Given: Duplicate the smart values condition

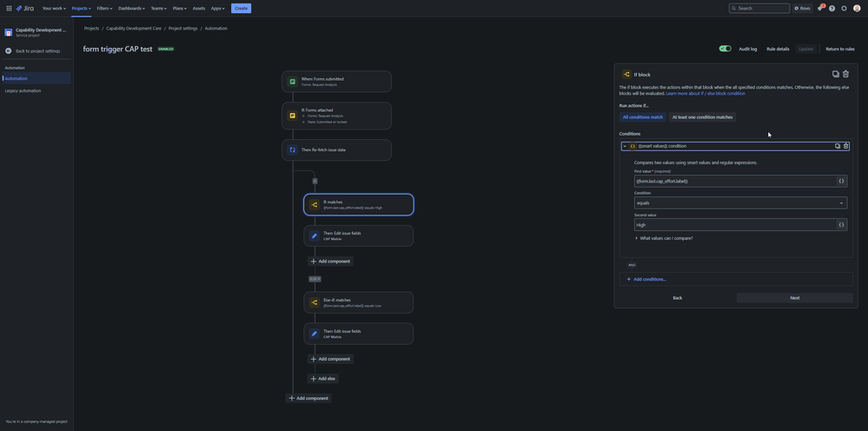Looking at the screenshot, I should click(x=838, y=146).
